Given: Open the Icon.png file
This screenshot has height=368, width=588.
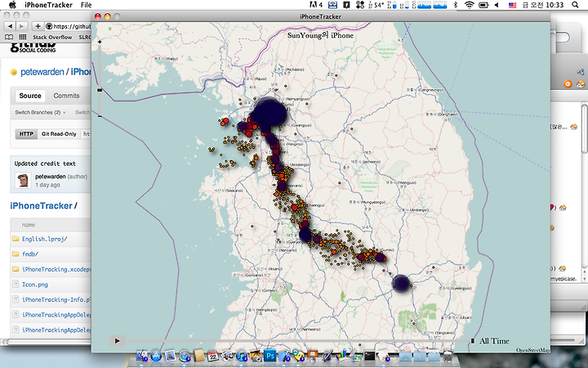Looking at the screenshot, I should click(x=35, y=285).
